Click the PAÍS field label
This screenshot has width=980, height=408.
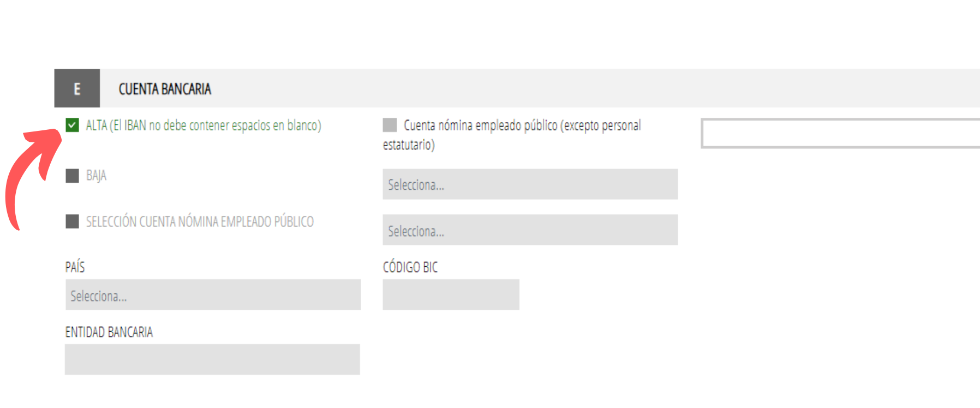(x=75, y=267)
